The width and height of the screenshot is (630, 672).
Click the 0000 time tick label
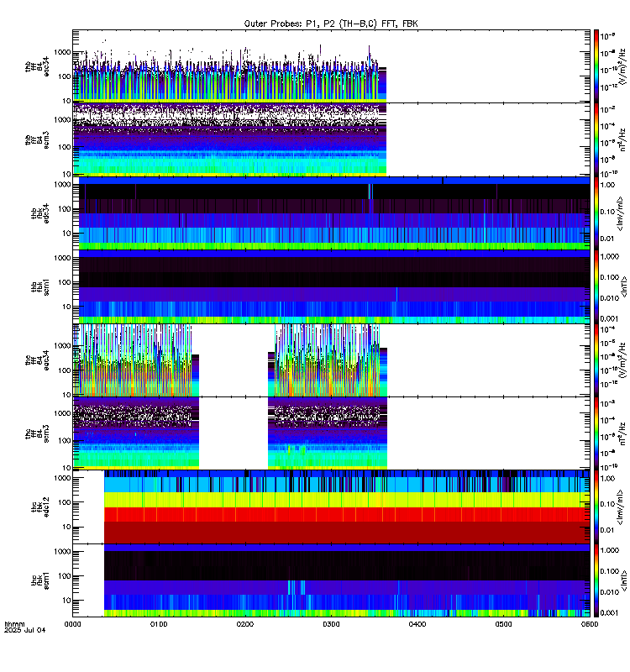pyautogui.click(x=72, y=624)
